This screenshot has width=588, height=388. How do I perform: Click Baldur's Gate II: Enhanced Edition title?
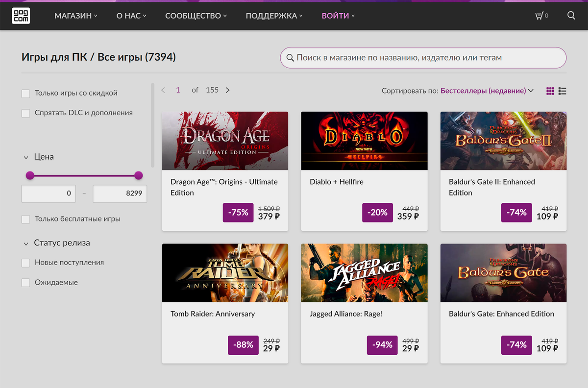[492, 187]
